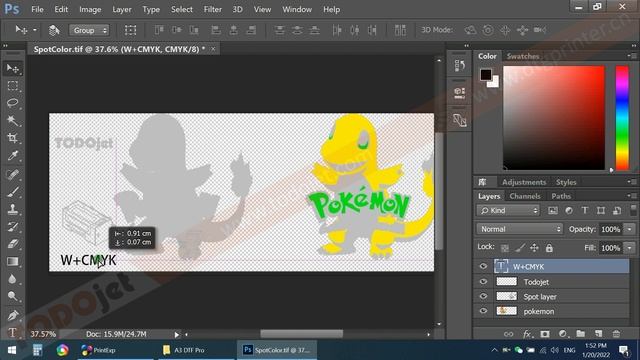Expand the collapsed toolbox double arrows
640x360 pixels.
click(x=5, y=46)
